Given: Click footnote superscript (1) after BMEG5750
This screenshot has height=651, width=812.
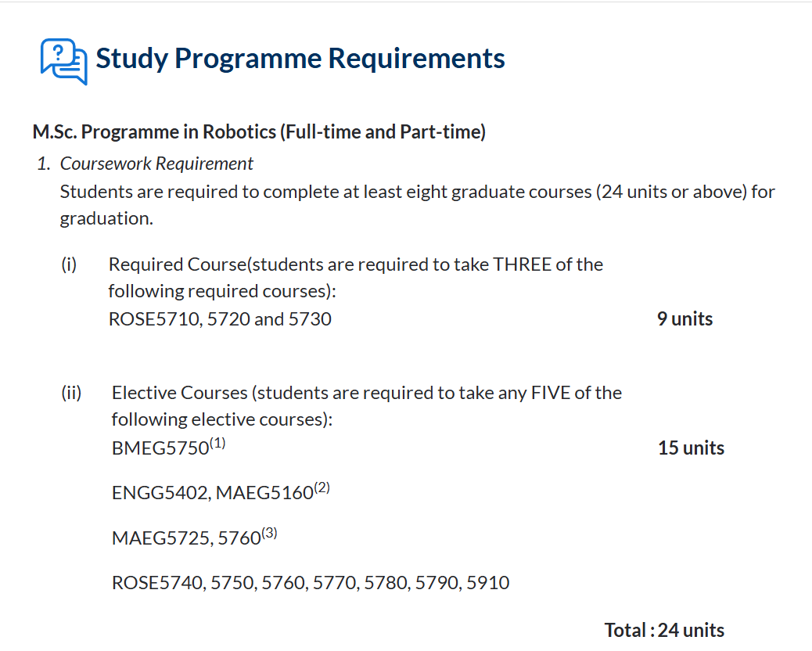Looking at the screenshot, I should (217, 444).
